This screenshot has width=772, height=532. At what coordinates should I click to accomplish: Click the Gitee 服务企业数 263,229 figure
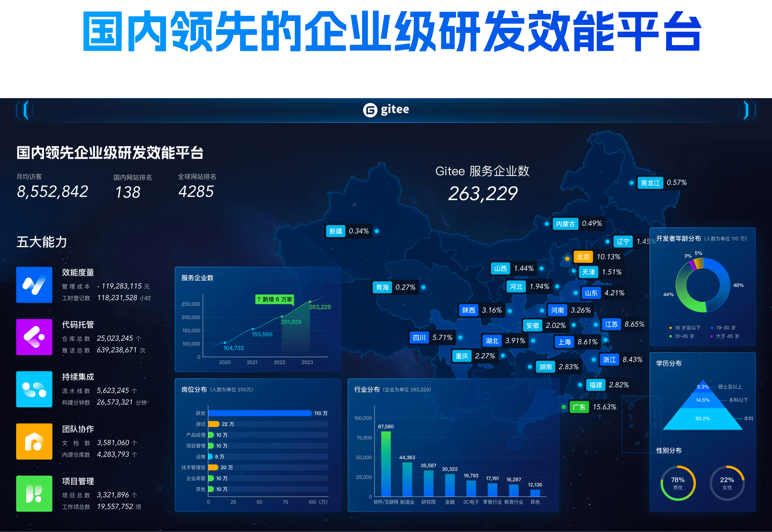482,194
